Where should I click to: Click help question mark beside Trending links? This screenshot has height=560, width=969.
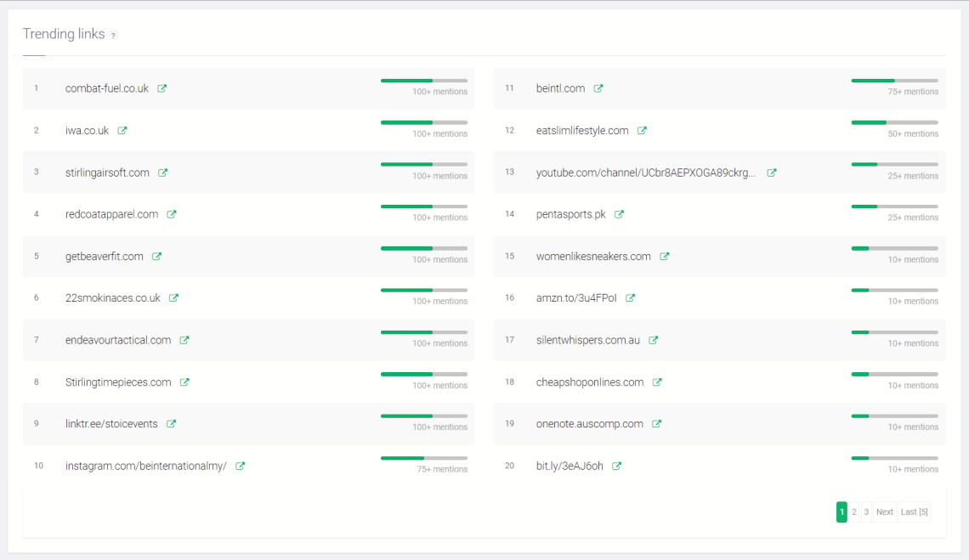pos(114,36)
